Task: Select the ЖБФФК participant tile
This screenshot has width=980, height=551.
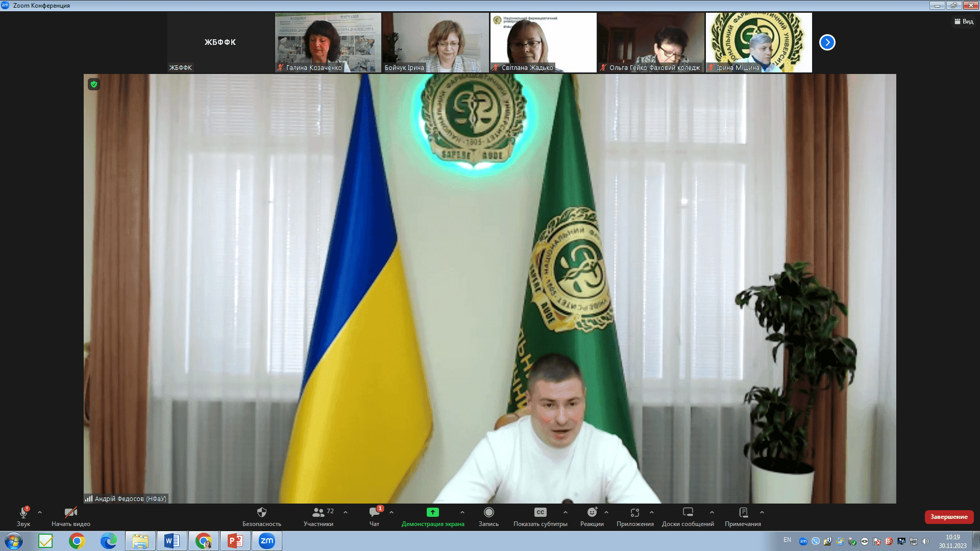Action: tap(220, 42)
